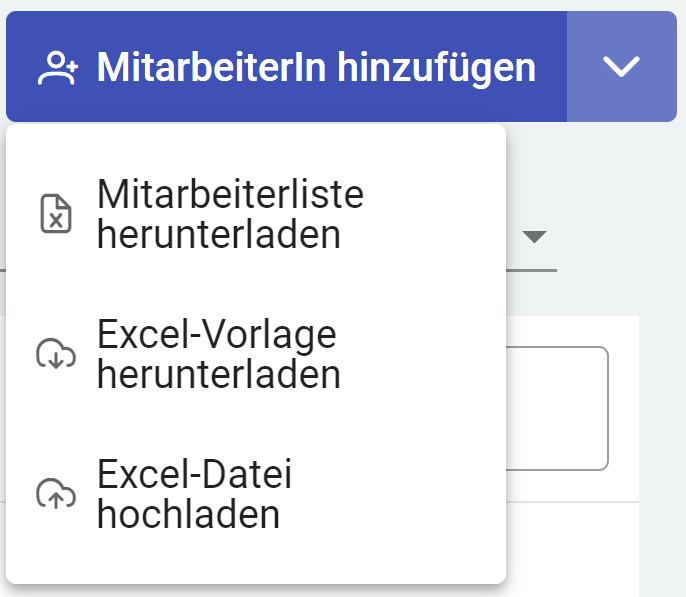Click the word 'Excel-Datei' in the menu
The width and height of the screenshot is (686, 597).
tap(195, 474)
